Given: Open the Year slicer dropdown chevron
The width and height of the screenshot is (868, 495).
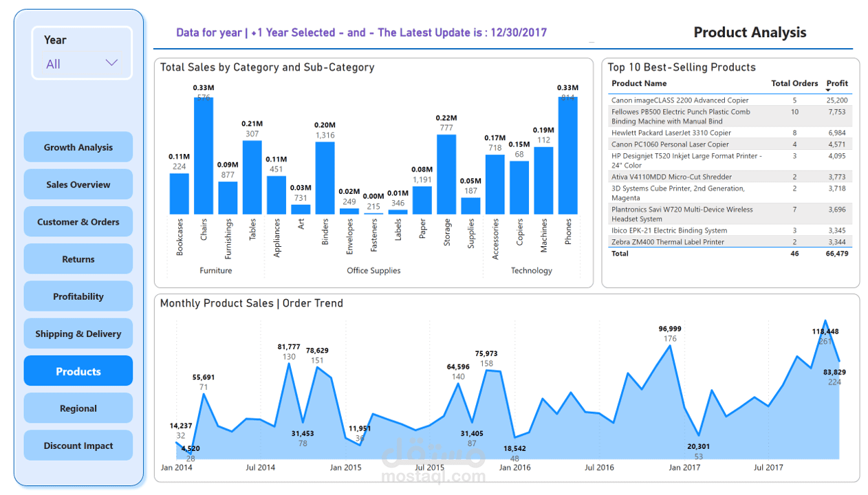Looking at the screenshot, I should point(111,63).
